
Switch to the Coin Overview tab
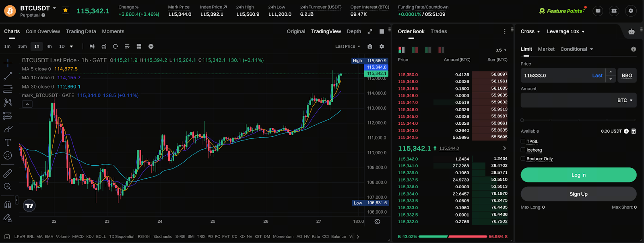pyautogui.click(x=43, y=31)
